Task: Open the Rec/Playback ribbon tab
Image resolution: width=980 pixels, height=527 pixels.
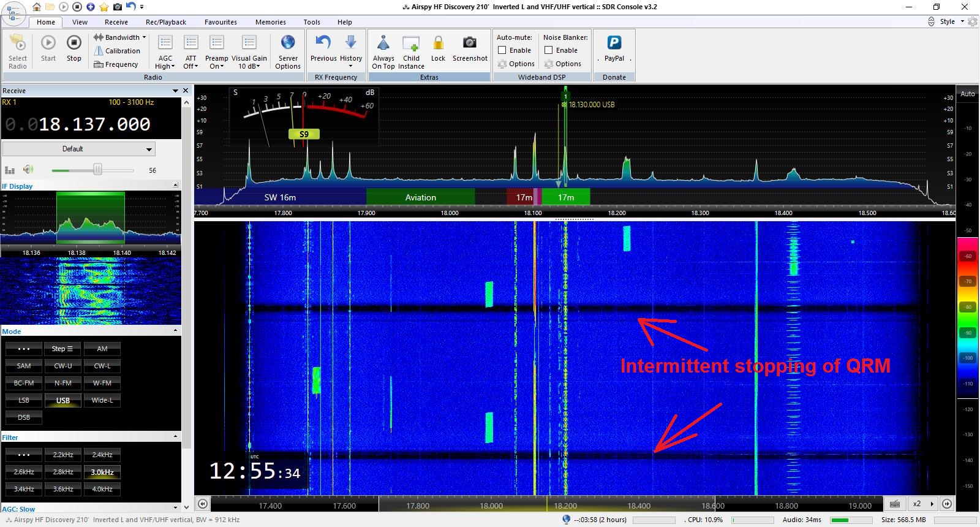Action: [165, 22]
